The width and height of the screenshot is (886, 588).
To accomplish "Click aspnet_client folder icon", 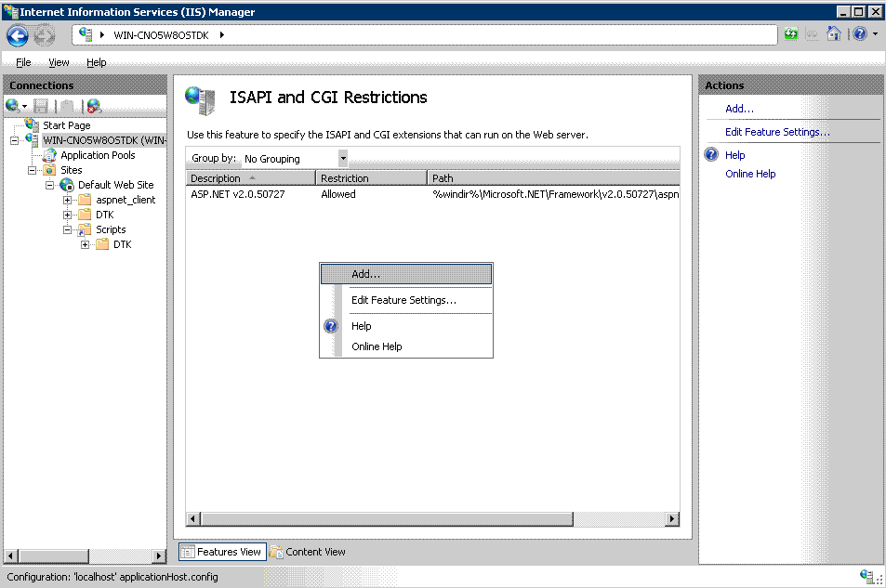I will pos(85,200).
